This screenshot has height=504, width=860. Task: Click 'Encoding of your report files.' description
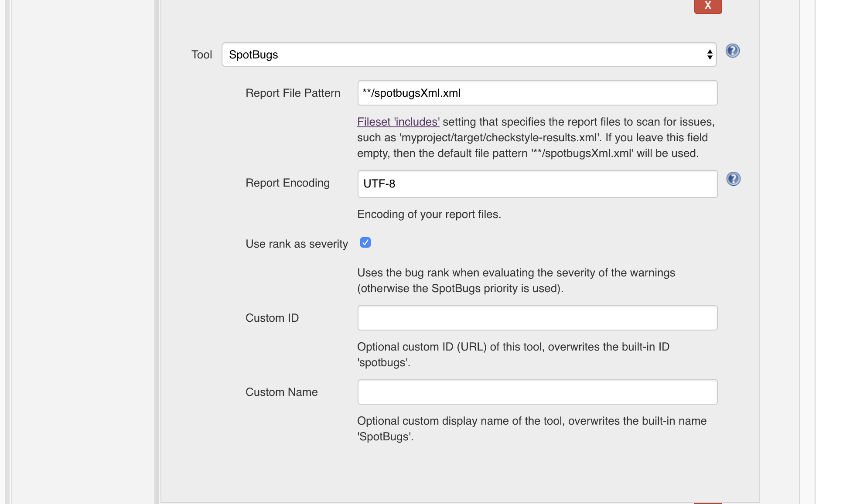click(429, 214)
